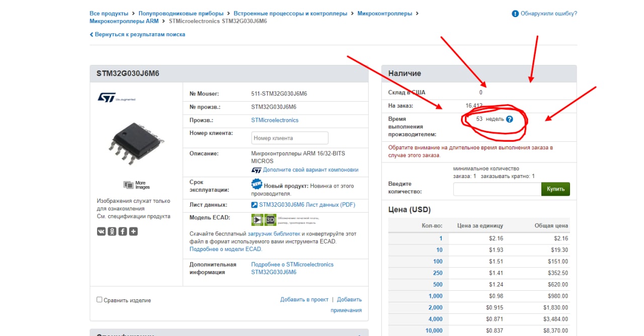Image resolution: width=644 pixels, height=336 pixels.
Task: Click "Обнаружили ошибку?" link
Action: [549, 14]
